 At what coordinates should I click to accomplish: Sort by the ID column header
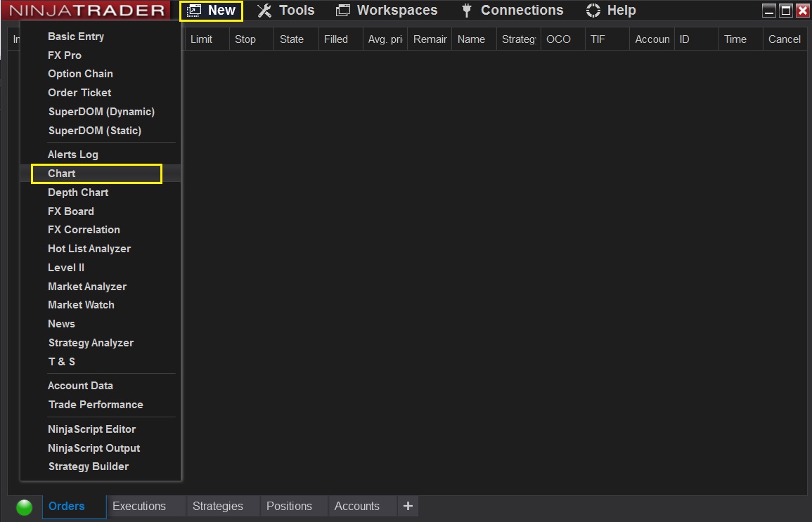696,39
